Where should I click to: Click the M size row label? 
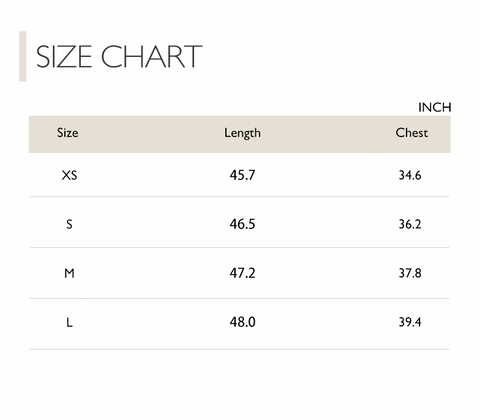69,273
